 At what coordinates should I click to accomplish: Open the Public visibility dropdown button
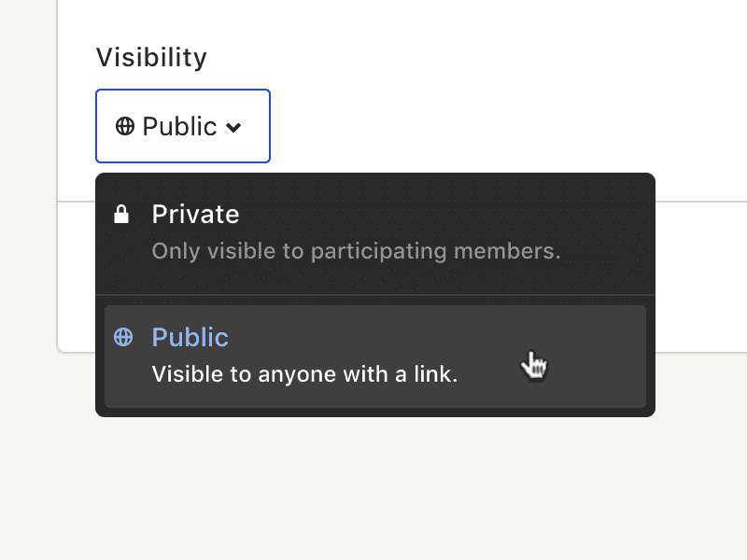[183, 126]
